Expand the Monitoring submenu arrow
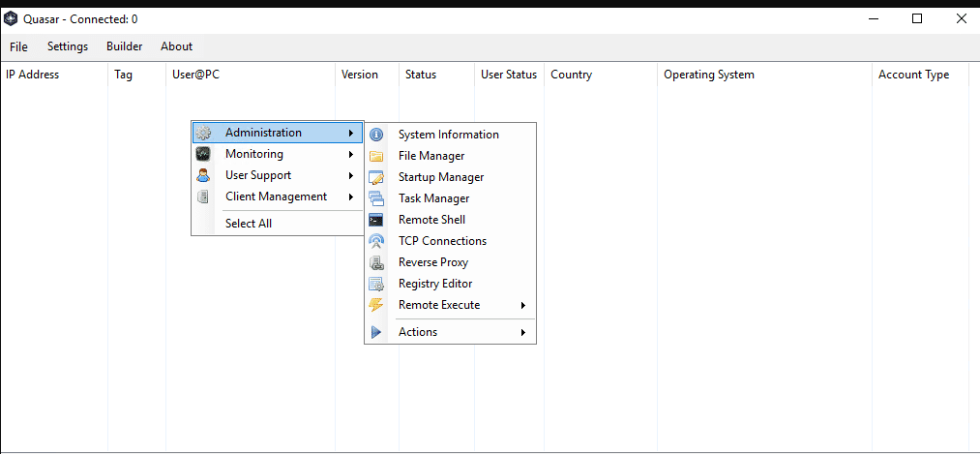Image resolution: width=980 pixels, height=454 pixels. point(350,154)
